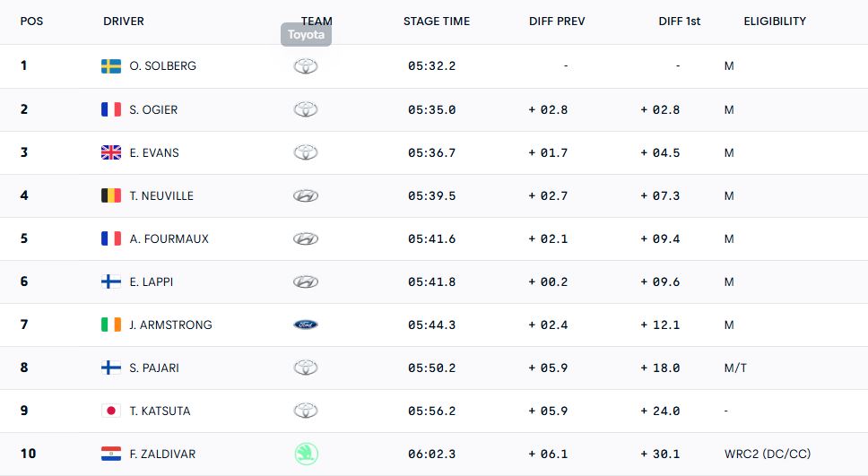This screenshot has width=868, height=476.
Task: Click the Toyota logo in Solberg's row
Action: (x=306, y=66)
